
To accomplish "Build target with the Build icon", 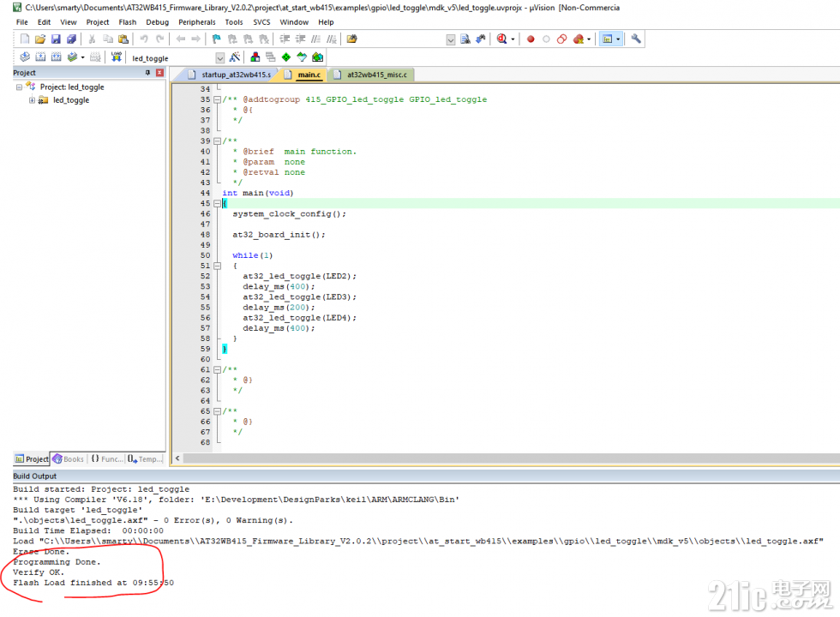I will pos(40,57).
